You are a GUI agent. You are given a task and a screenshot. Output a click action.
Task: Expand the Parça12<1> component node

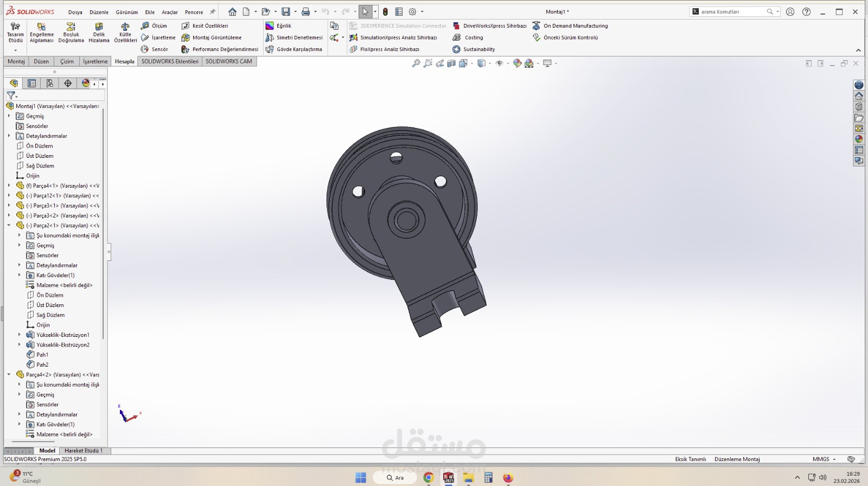click(x=9, y=196)
